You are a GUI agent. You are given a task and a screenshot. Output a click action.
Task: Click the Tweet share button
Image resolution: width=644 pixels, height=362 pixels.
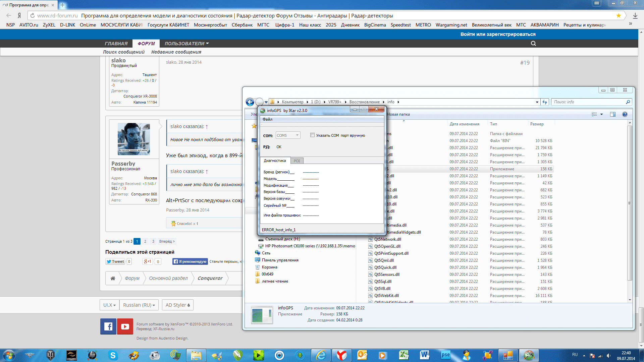pos(115,261)
